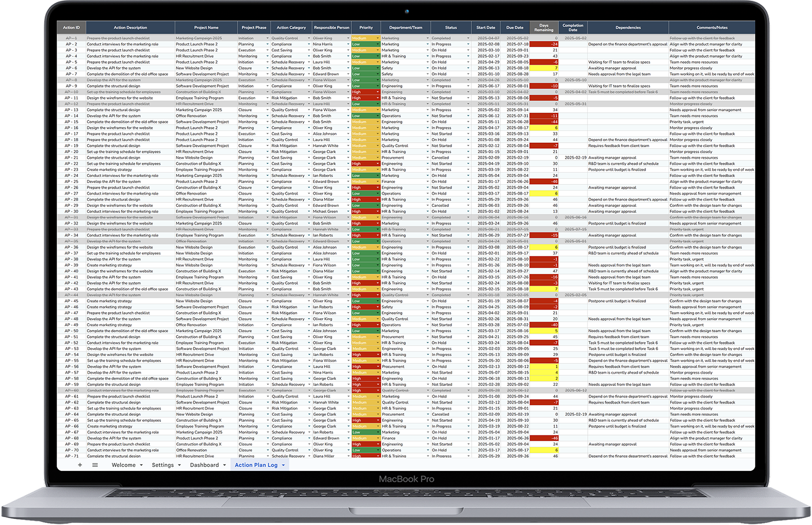Open Priority dropdown arrow in row AP - 65
812x525 pixels.
[x=377, y=420]
